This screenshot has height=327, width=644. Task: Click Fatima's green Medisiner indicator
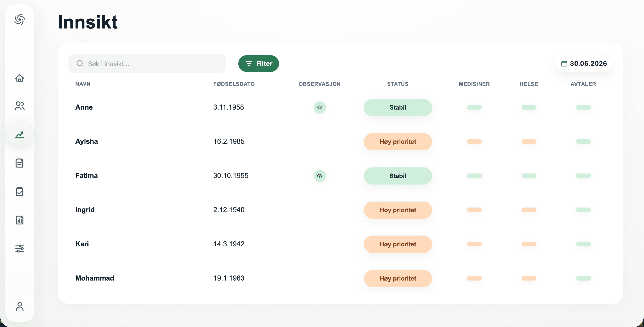click(x=474, y=176)
